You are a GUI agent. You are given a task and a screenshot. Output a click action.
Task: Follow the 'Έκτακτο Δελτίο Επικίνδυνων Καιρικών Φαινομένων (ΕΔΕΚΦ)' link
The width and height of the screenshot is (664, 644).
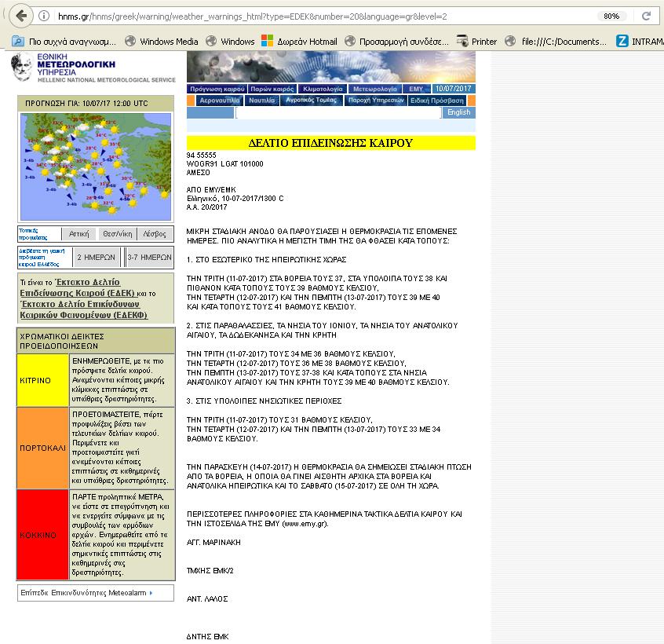coord(84,309)
